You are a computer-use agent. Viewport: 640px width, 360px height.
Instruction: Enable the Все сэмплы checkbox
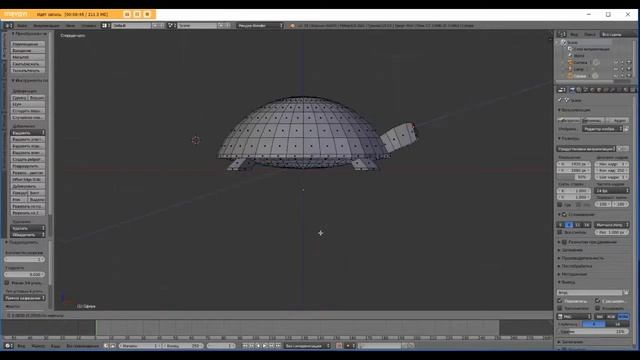click(x=560, y=232)
